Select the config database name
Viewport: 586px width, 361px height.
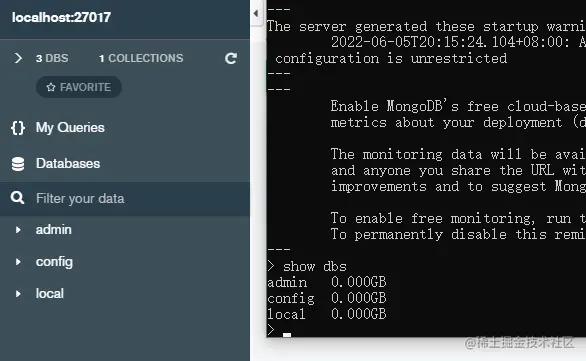coord(54,262)
